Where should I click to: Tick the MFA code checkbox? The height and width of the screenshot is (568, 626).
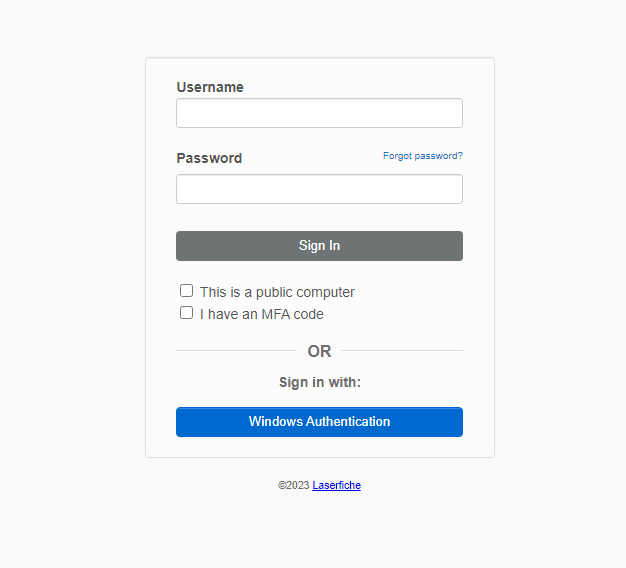tap(187, 313)
